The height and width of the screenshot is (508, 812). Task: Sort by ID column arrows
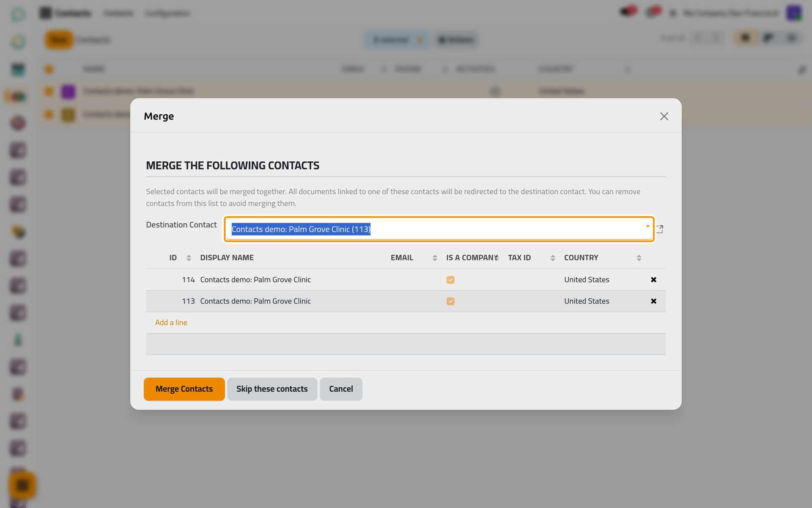(x=189, y=258)
